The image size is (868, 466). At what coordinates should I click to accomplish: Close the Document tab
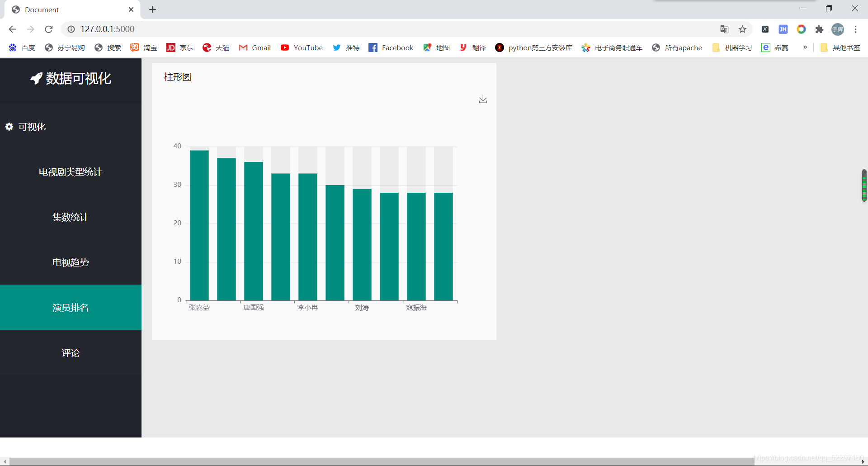tap(131, 10)
